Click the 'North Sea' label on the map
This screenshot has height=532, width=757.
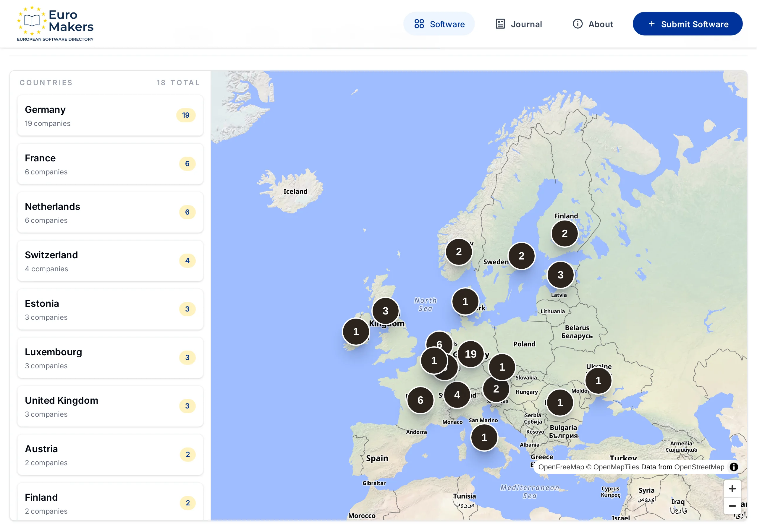point(425,304)
